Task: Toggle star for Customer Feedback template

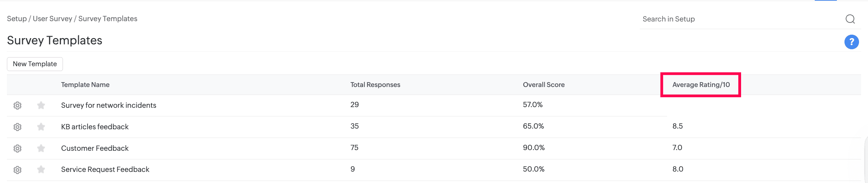Action: click(41, 148)
